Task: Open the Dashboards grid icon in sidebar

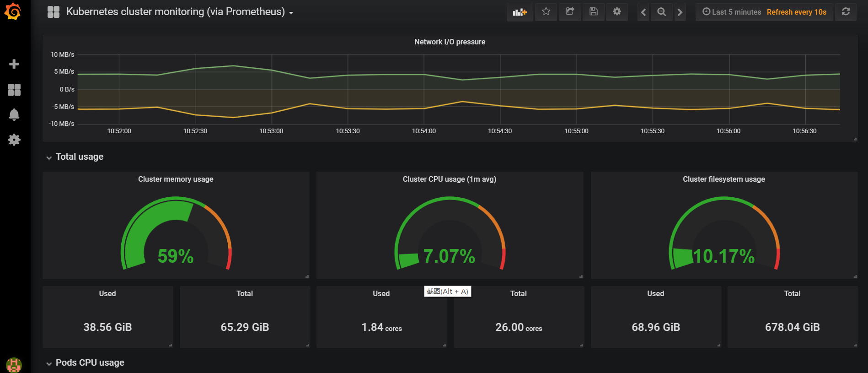Action: point(14,90)
